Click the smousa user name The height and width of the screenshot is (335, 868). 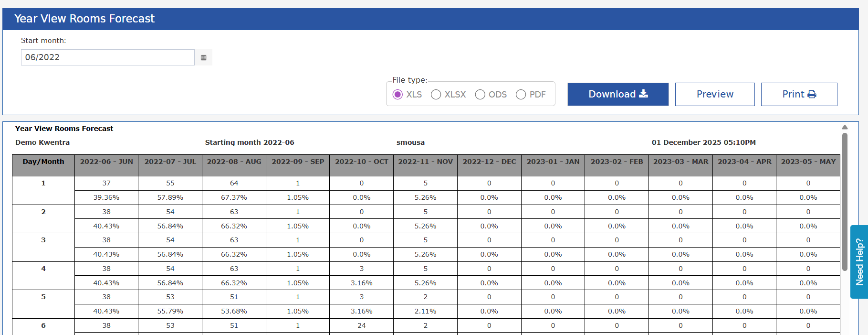pyautogui.click(x=410, y=142)
